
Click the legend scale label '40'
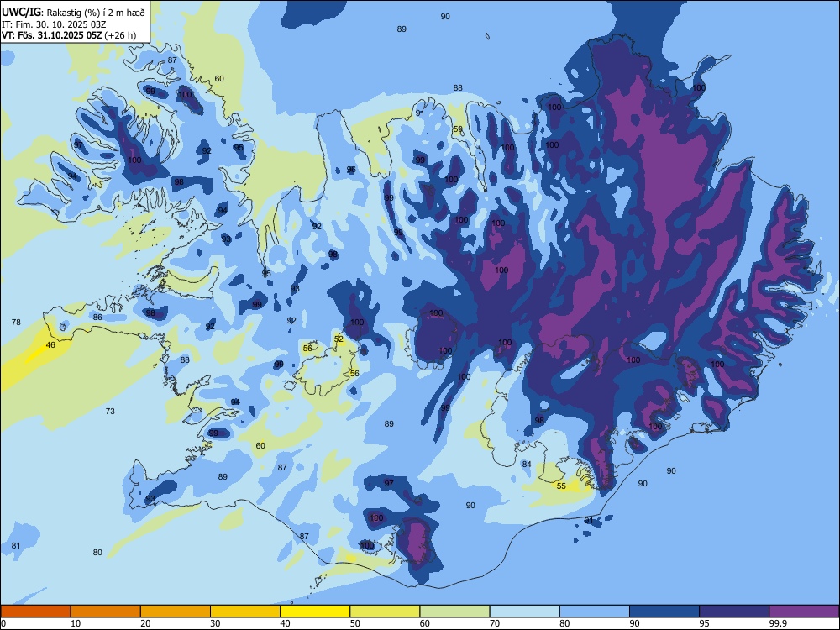[x=285, y=623]
